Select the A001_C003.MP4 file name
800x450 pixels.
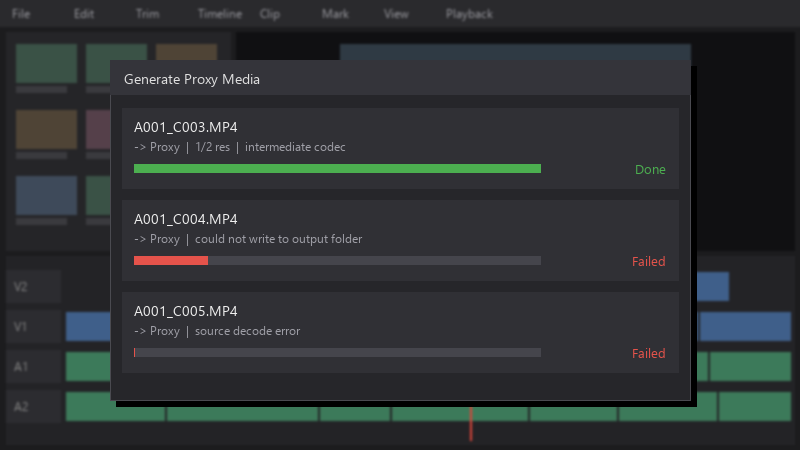click(x=186, y=127)
